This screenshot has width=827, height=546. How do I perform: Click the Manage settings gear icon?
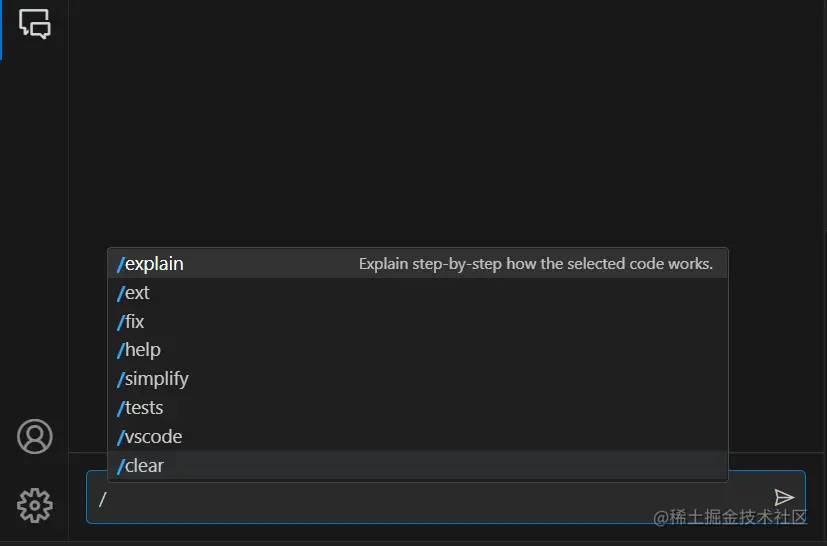(x=35, y=505)
